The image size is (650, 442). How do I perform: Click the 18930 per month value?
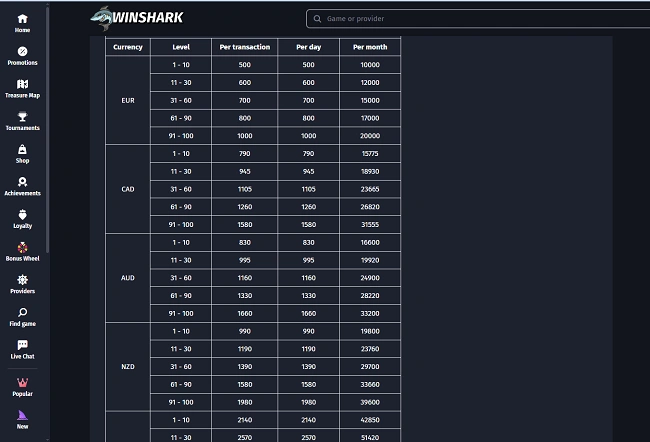(370, 171)
